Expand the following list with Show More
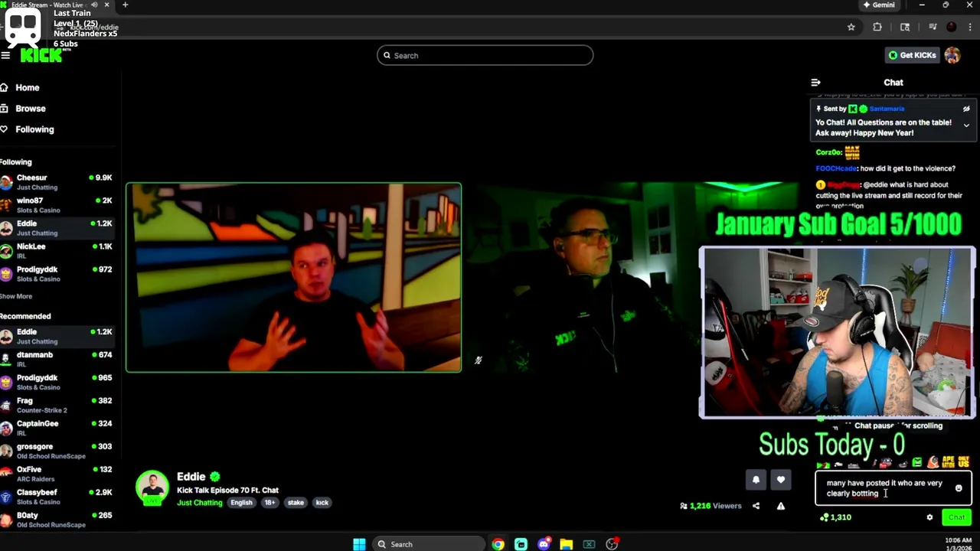This screenshot has height=551, width=980. pos(16,296)
